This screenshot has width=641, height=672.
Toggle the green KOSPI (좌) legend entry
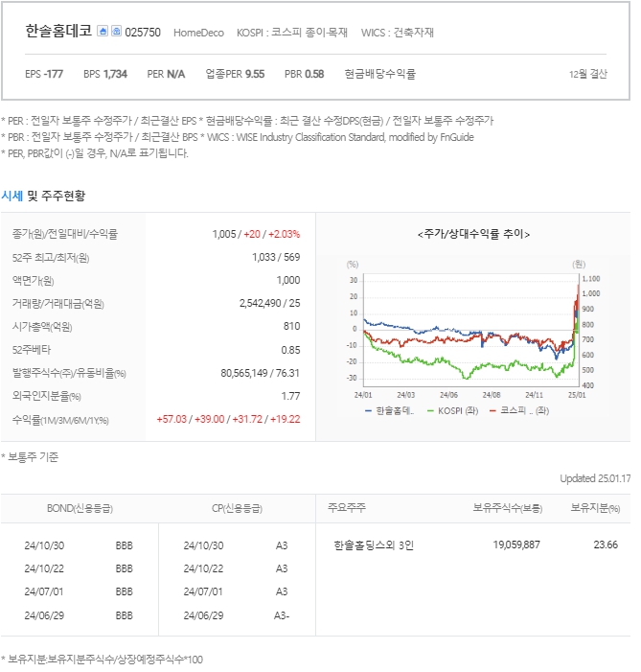coord(453,410)
